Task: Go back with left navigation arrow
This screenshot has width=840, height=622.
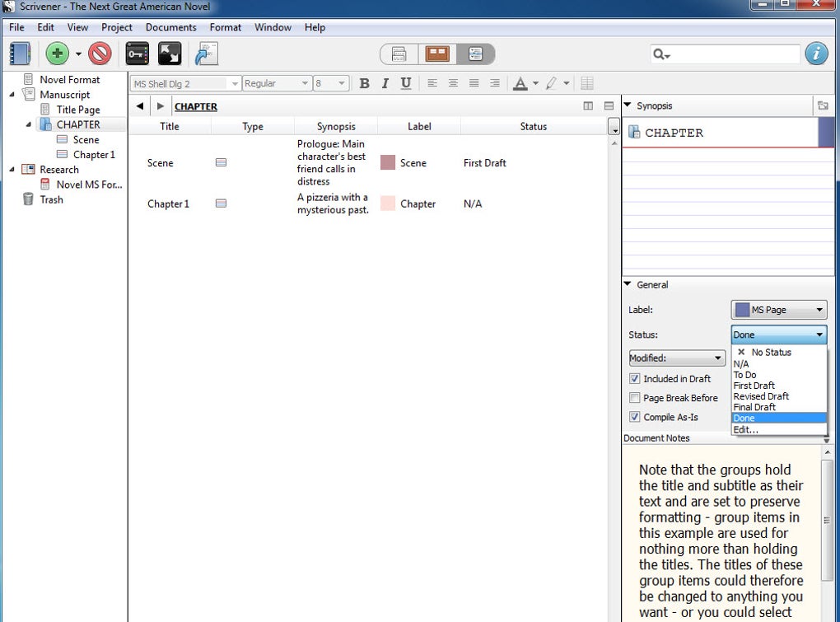Action: (140, 106)
